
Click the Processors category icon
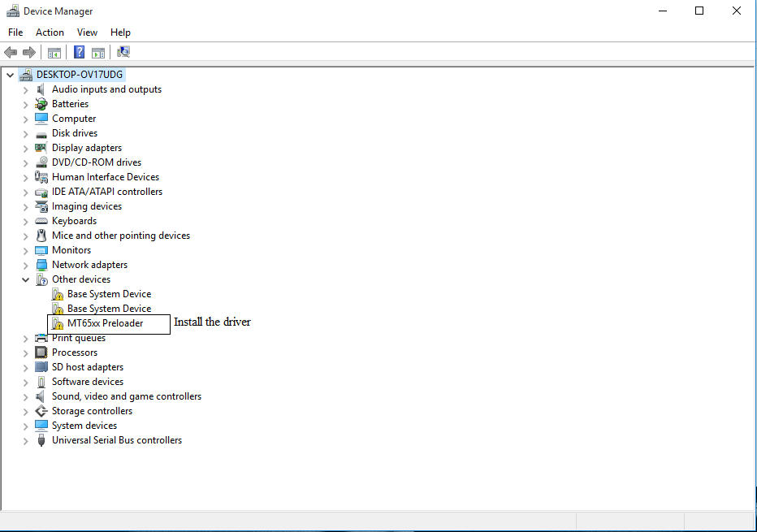pyautogui.click(x=41, y=353)
